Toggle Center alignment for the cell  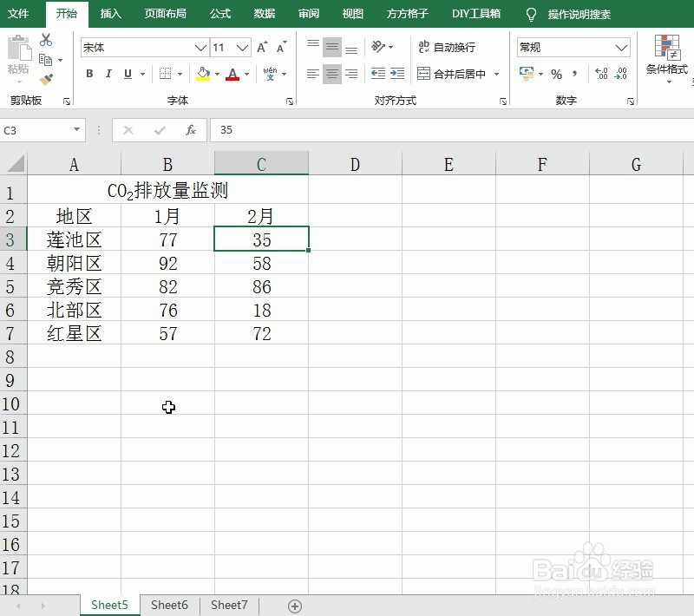pyautogui.click(x=331, y=75)
